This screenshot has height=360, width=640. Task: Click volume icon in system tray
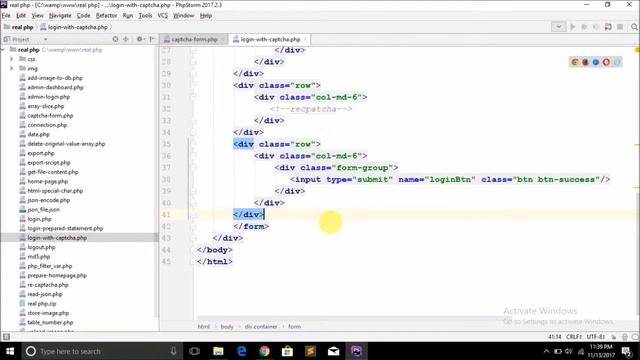[x=569, y=351]
